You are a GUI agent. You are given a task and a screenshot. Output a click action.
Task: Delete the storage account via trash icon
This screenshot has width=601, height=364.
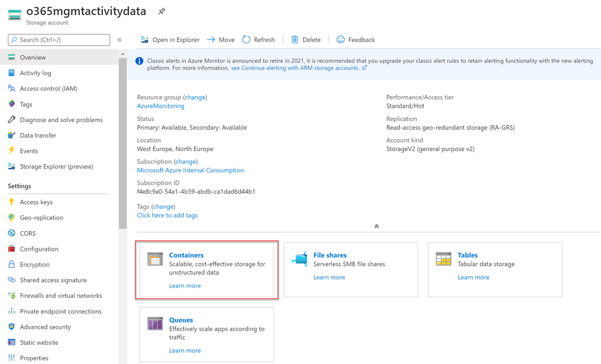(x=294, y=40)
